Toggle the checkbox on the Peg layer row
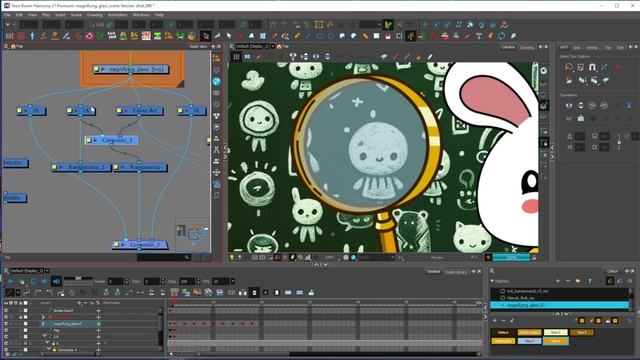 (26, 330)
